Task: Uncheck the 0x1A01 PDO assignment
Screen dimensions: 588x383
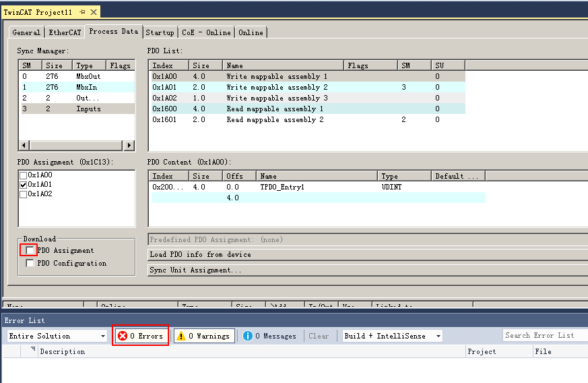Action: click(24, 185)
